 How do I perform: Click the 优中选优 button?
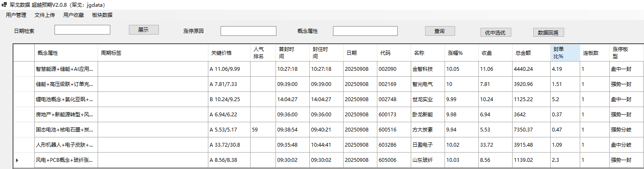click(x=496, y=32)
